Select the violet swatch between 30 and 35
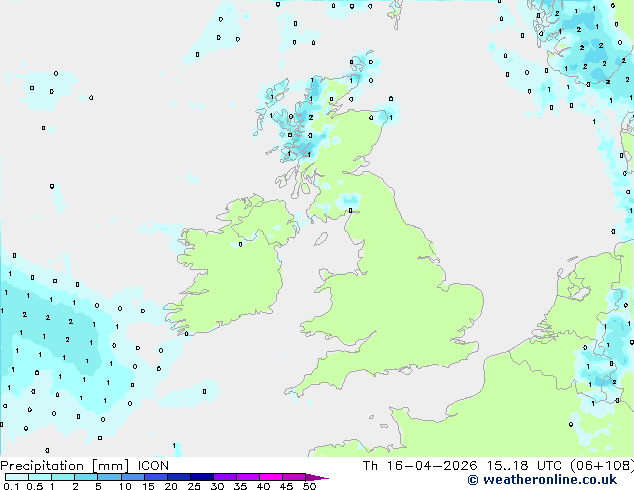 [225, 477]
